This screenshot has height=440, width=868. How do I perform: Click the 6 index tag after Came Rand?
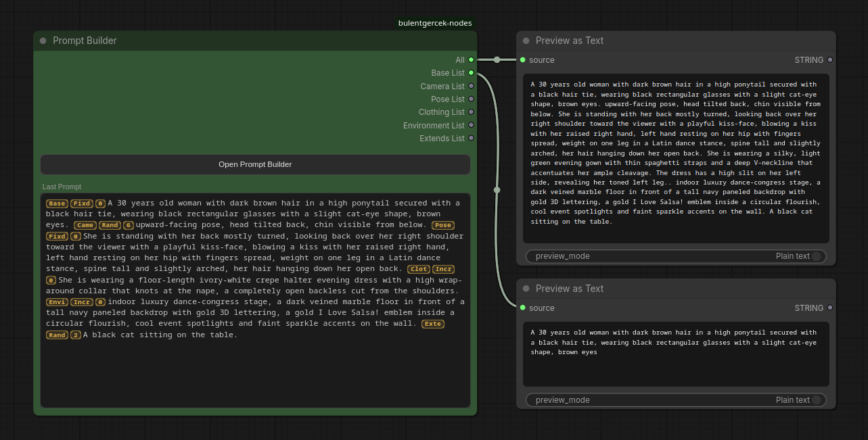(x=128, y=225)
